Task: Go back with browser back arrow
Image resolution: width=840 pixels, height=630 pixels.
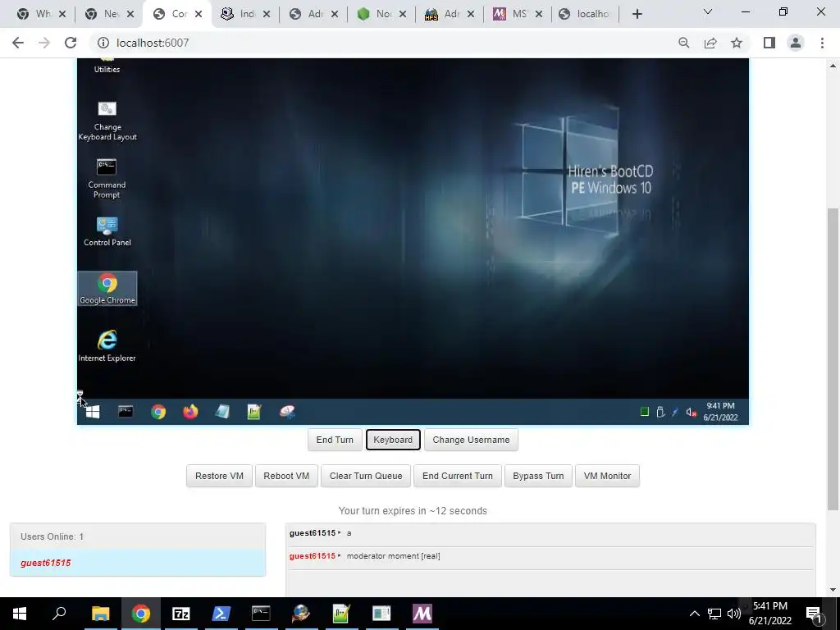Action: point(18,43)
